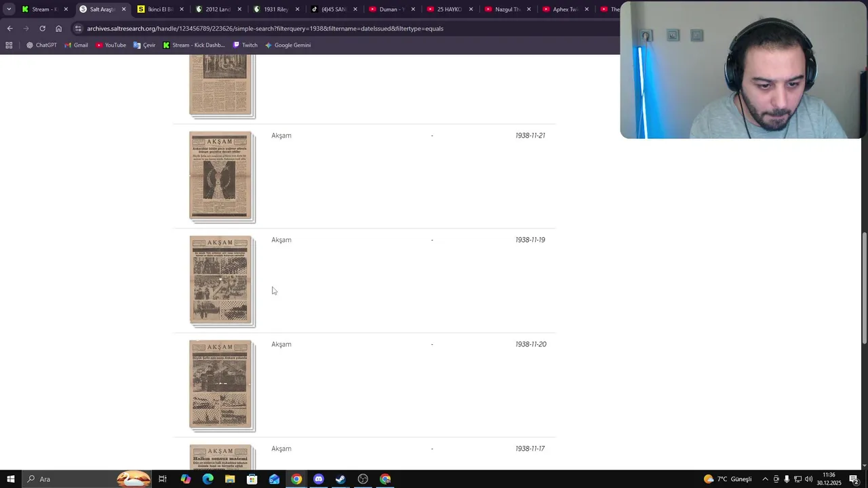Open the taskbar clock and date
Viewport: 868px width, 488px height.
coord(829,479)
